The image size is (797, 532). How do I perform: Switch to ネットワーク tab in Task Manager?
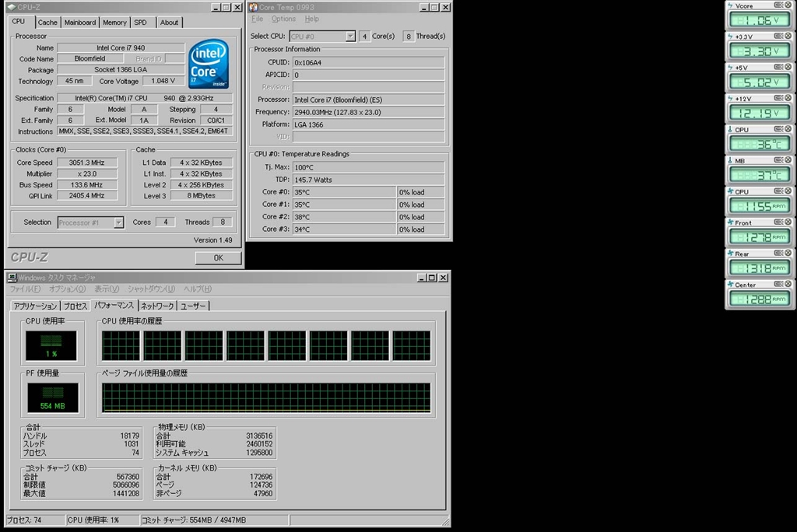[157, 306]
